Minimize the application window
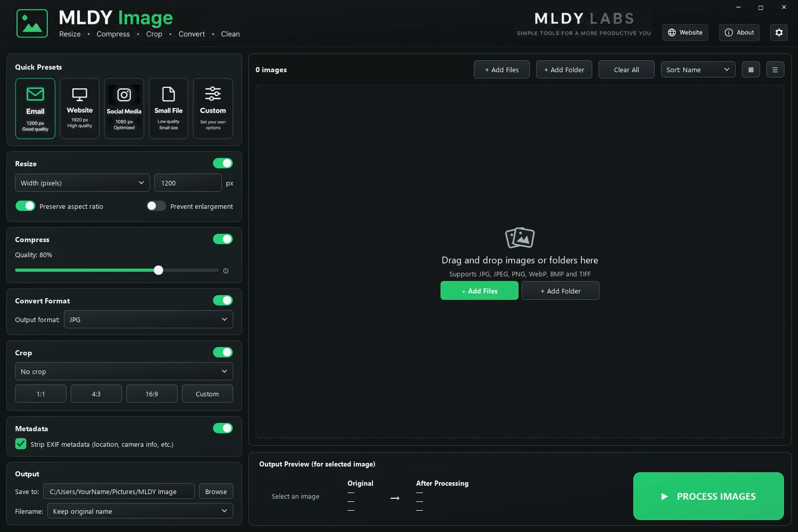Viewport: 798px width, 532px height. (738, 7)
